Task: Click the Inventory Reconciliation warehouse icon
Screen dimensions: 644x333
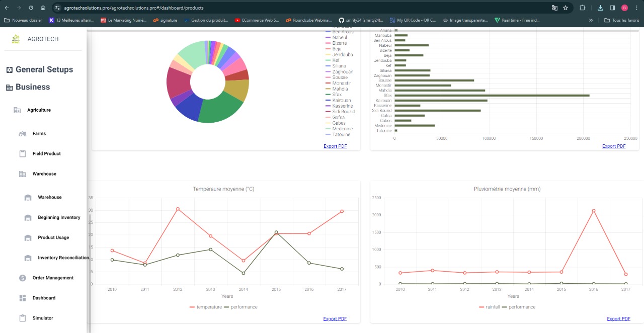Action: tap(28, 258)
